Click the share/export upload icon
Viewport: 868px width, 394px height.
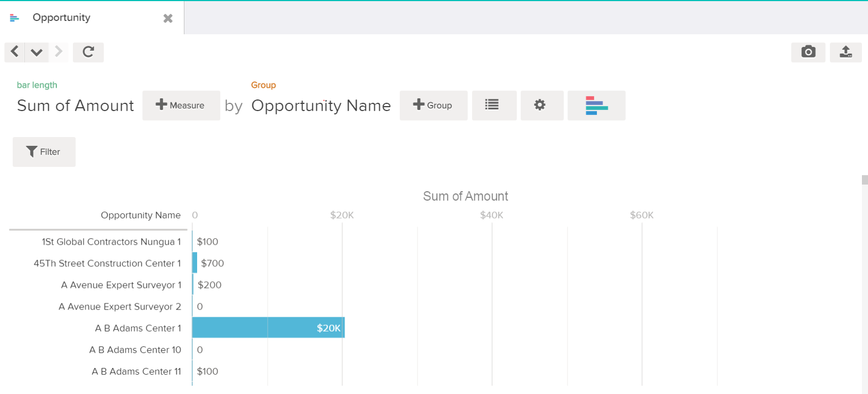tap(845, 52)
